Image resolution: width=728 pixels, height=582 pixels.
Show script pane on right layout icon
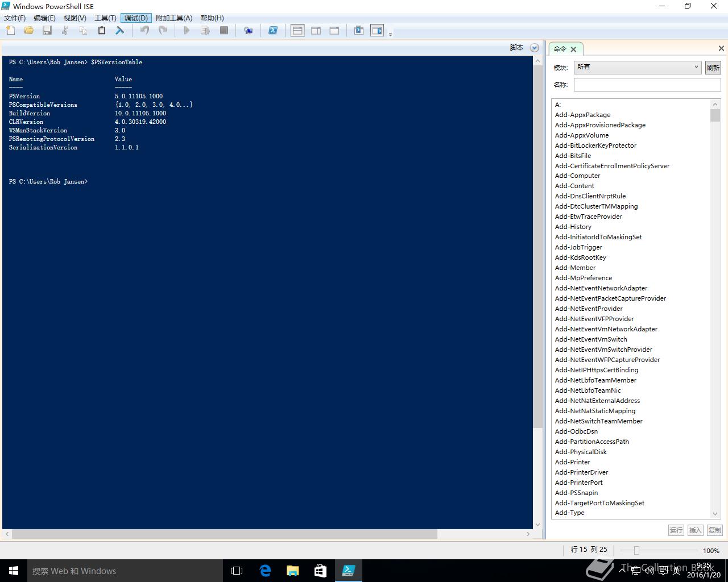click(316, 31)
